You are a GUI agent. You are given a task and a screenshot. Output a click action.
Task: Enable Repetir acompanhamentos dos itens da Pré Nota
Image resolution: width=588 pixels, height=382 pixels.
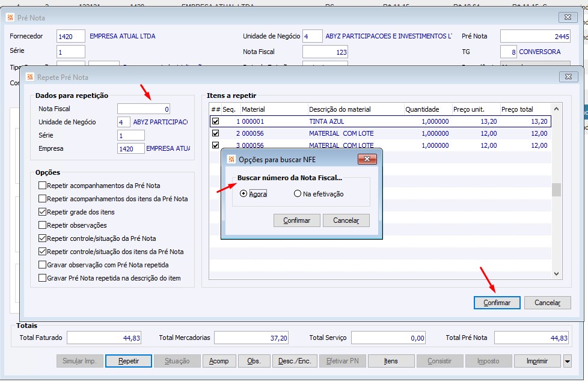[x=42, y=198]
